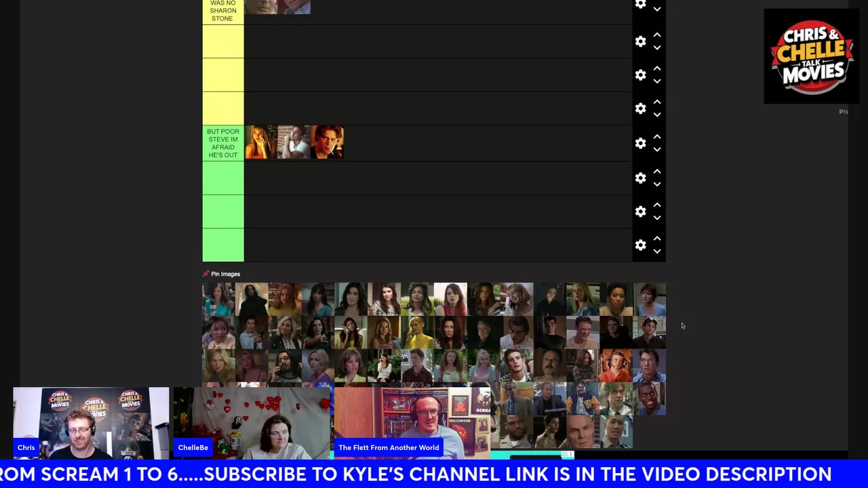
Task: Move first empty yellow tier up
Action: [x=657, y=35]
